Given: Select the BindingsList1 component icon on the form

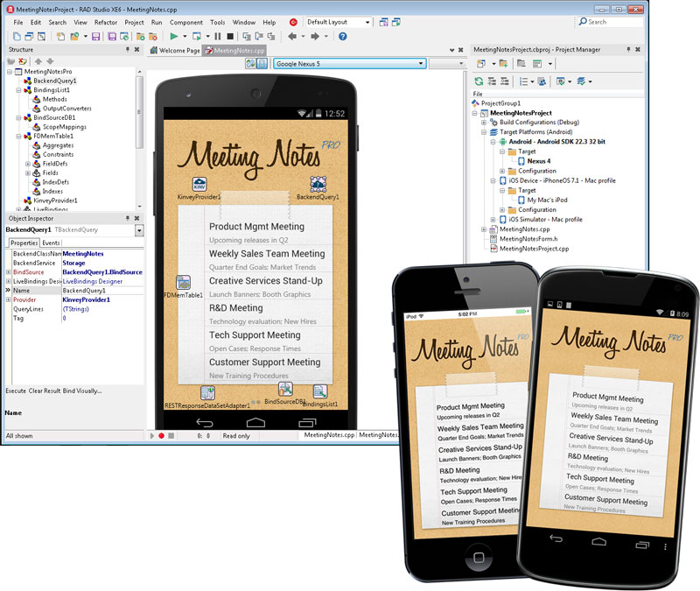Looking at the screenshot, I should (x=320, y=391).
